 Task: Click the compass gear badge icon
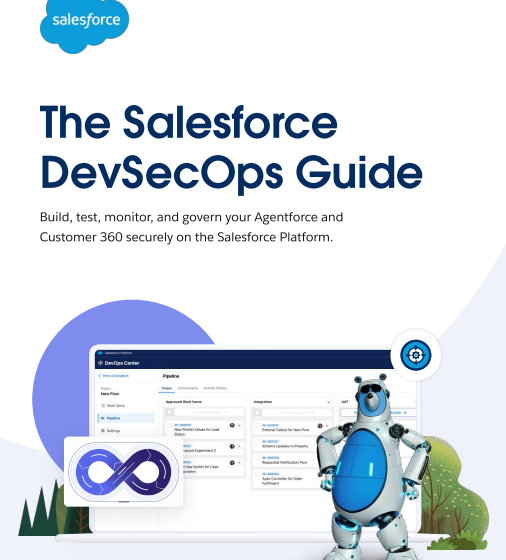click(x=416, y=355)
